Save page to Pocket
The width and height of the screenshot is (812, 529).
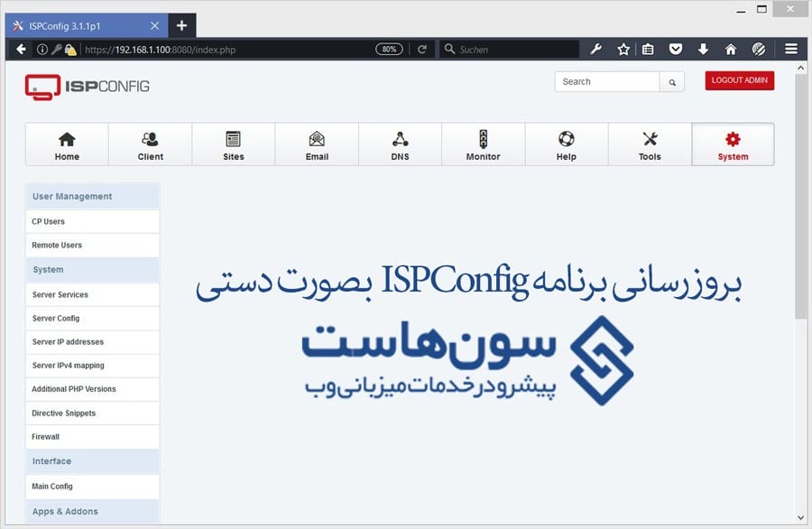coord(675,50)
